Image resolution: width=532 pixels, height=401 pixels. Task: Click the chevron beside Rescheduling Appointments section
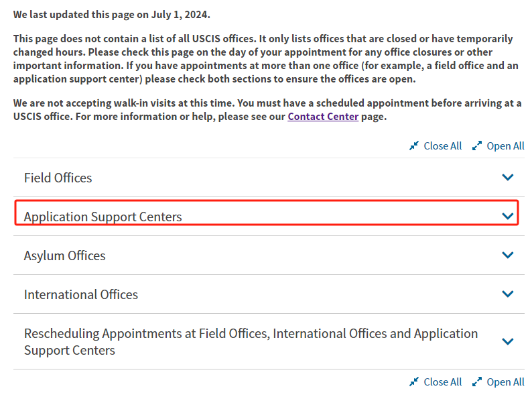508,341
